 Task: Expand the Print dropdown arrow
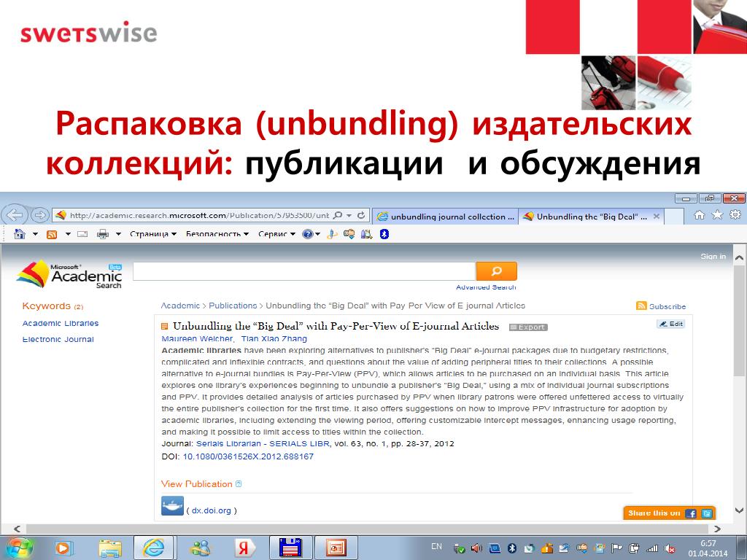click(x=119, y=234)
